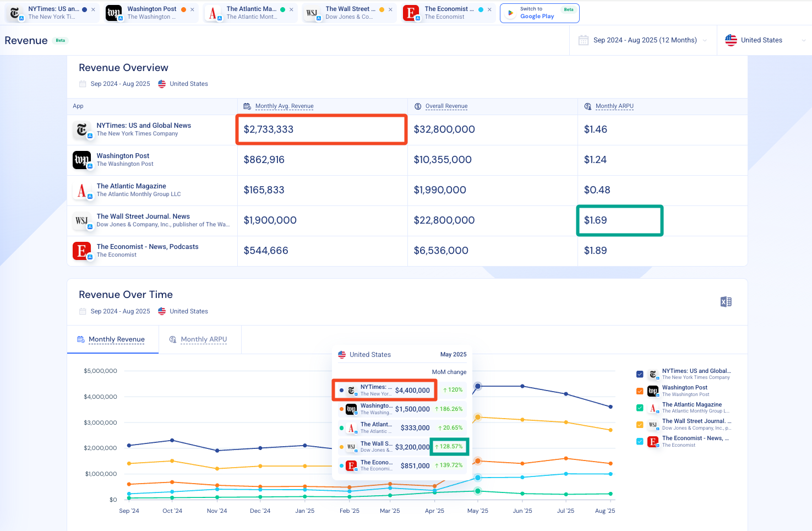Uncheck NYTimes in chart legend
The width and height of the screenshot is (812, 531).
point(640,374)
